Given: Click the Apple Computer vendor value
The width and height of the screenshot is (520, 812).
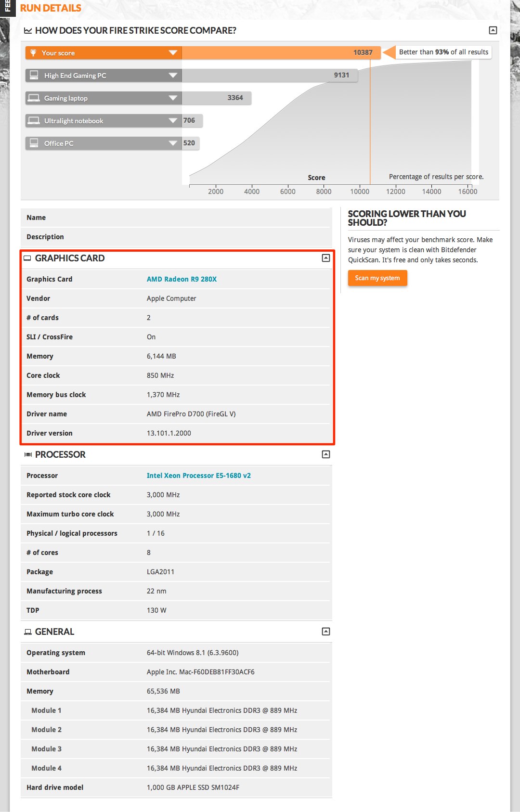Looking at the screenshot, I should pos(171,298).
